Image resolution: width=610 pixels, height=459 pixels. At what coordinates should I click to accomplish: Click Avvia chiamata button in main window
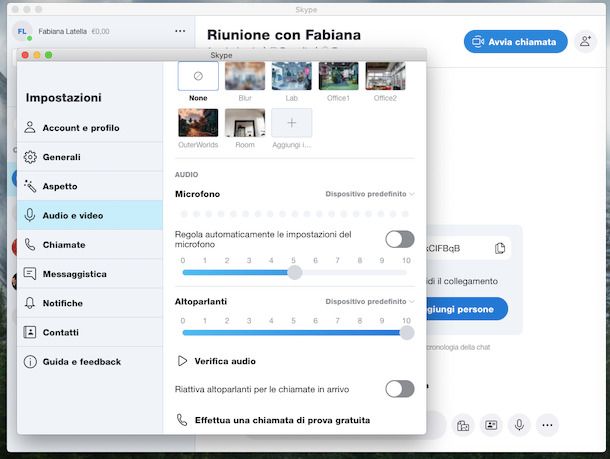[515, 42]
